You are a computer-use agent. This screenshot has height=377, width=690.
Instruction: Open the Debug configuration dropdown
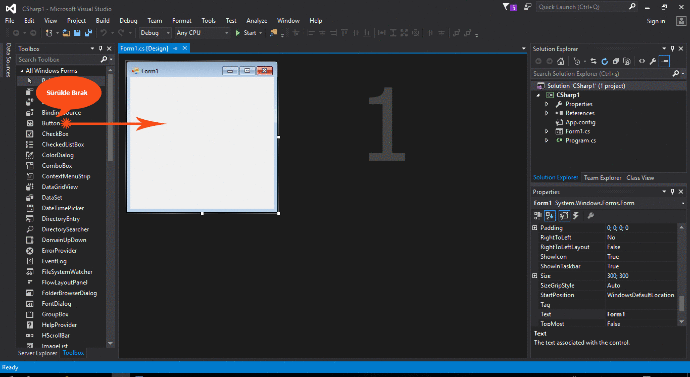tap(155, 33)
